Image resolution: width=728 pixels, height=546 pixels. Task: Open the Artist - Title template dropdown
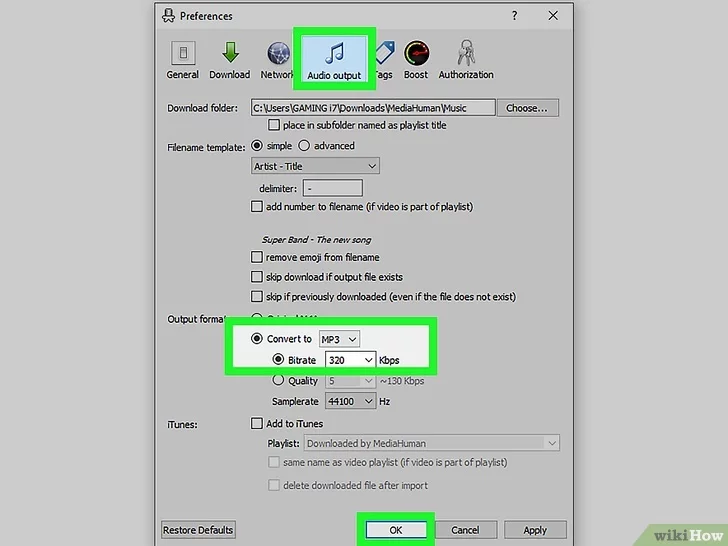[315, 166]
